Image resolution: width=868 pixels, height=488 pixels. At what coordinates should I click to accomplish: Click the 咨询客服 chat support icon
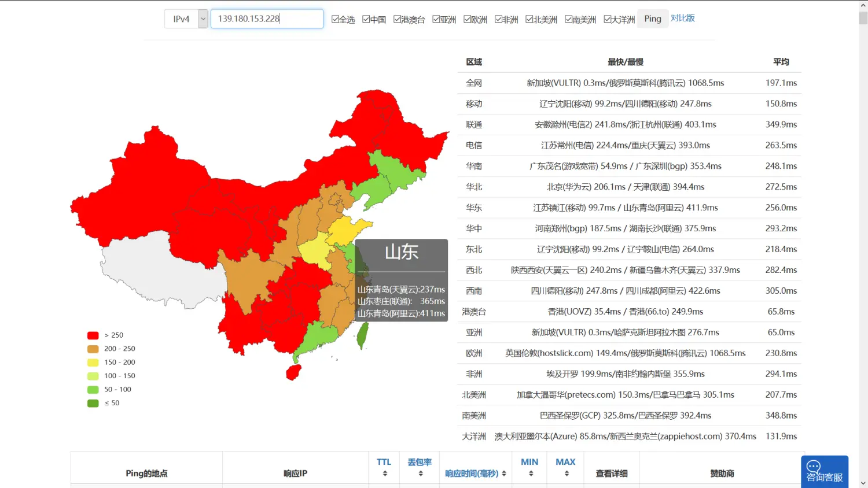(x=824, y=471)
